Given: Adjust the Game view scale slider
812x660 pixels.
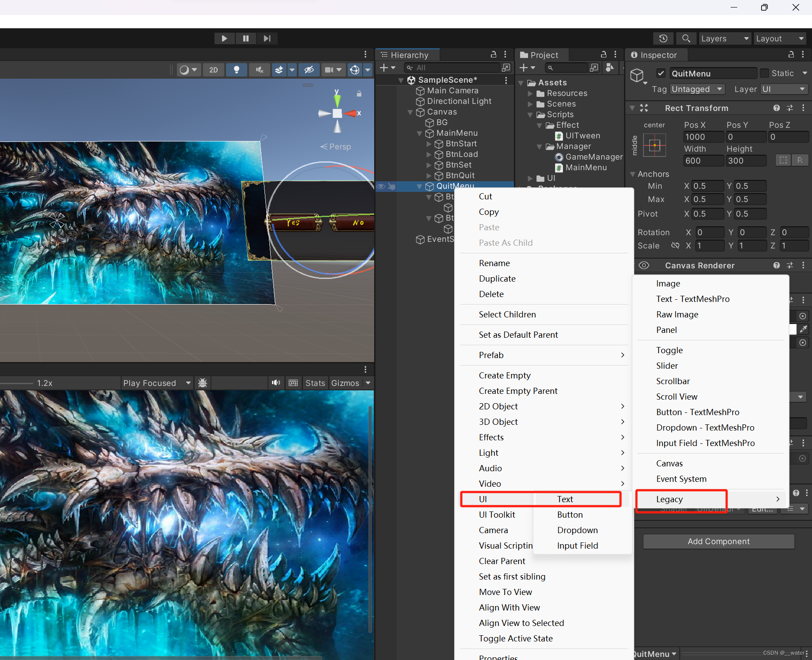Looking at the screenshot, I should click(x=16, y=383).
